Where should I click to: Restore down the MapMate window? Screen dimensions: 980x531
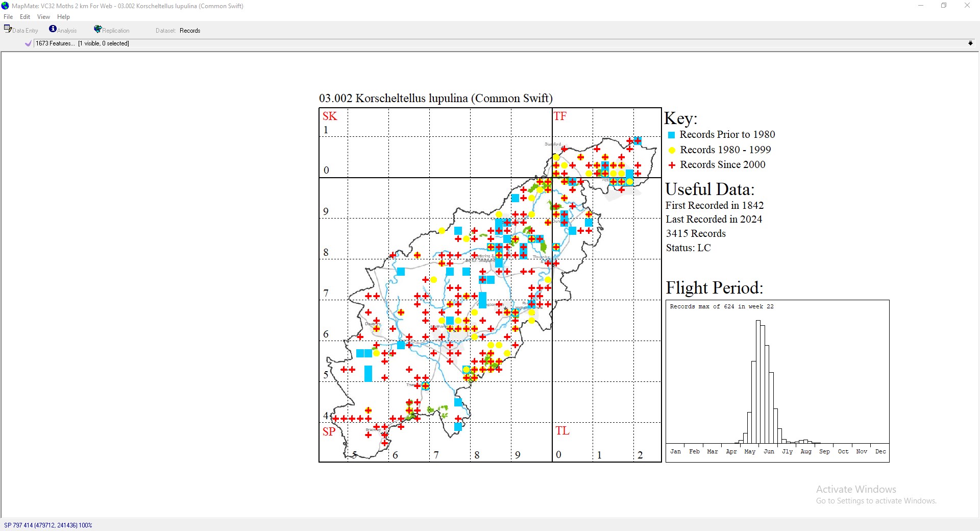click(x=944, y=6)
